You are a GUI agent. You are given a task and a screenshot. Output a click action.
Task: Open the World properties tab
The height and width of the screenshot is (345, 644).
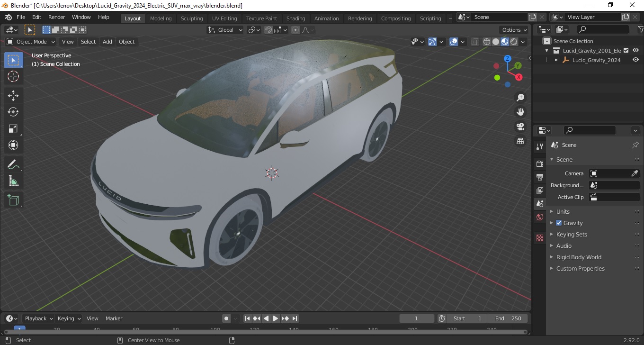540,217
